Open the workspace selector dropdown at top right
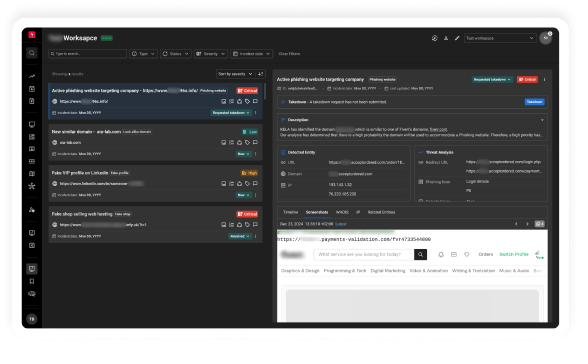The width and height of the screenshot is (588, 364). point(500,38)
